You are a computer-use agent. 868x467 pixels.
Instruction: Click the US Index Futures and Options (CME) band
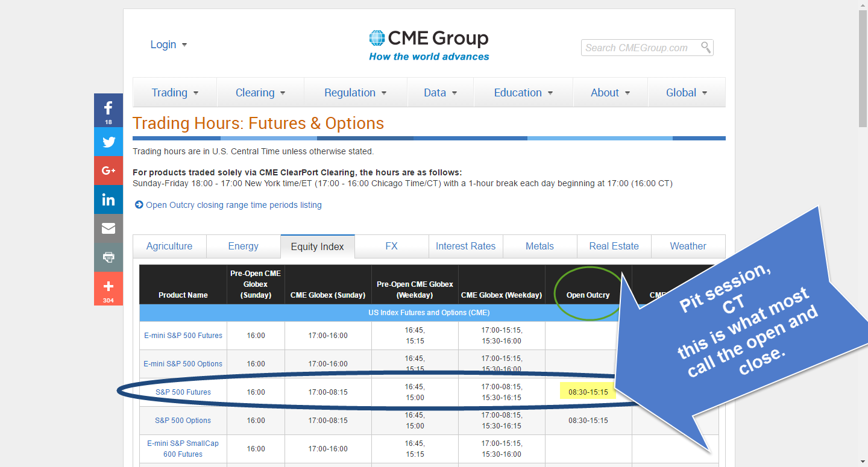(429, 313)
